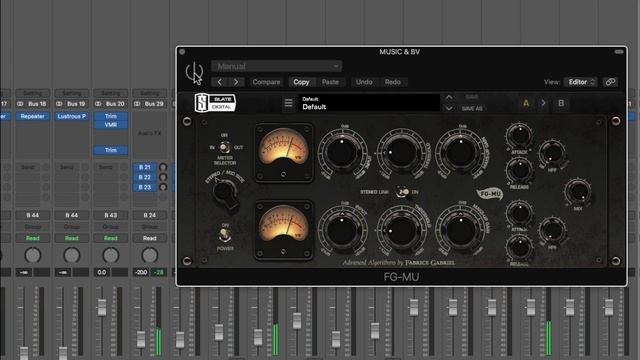Screen dimensions: 640x360
Task: Select the previous preset with up chevron
Action: click(449, 97)
